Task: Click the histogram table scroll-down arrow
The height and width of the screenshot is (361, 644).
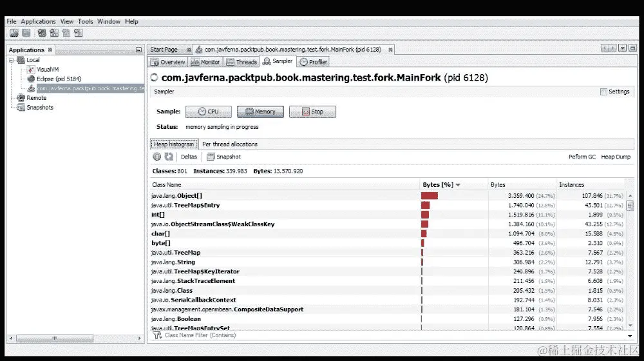Action: point(630,326)
